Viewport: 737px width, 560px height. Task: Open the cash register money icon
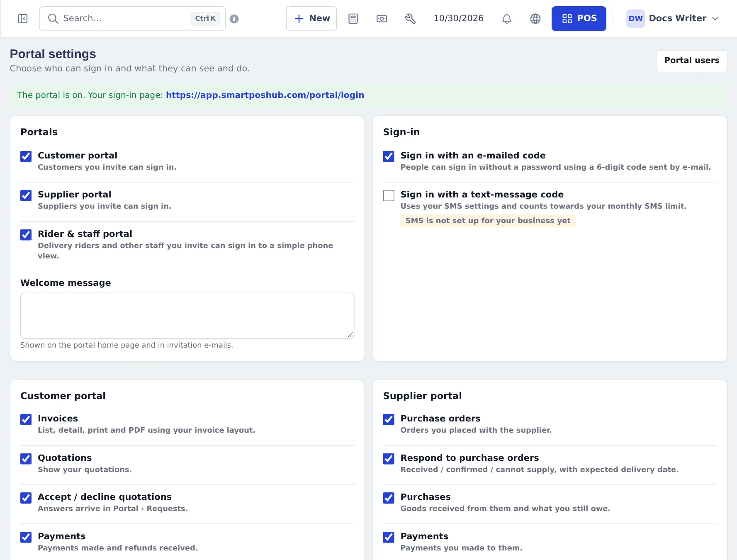pyautogui.click(x=382, y=19)
